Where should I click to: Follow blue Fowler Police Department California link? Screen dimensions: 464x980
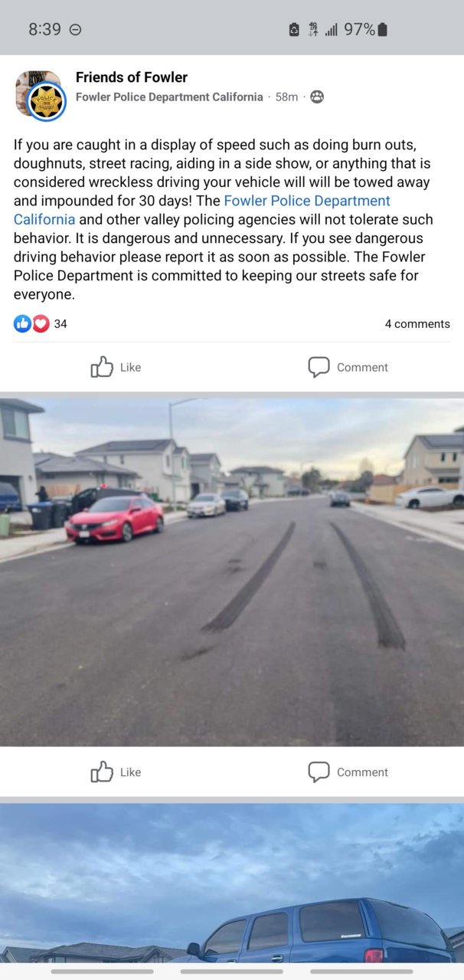coord(202,210)
